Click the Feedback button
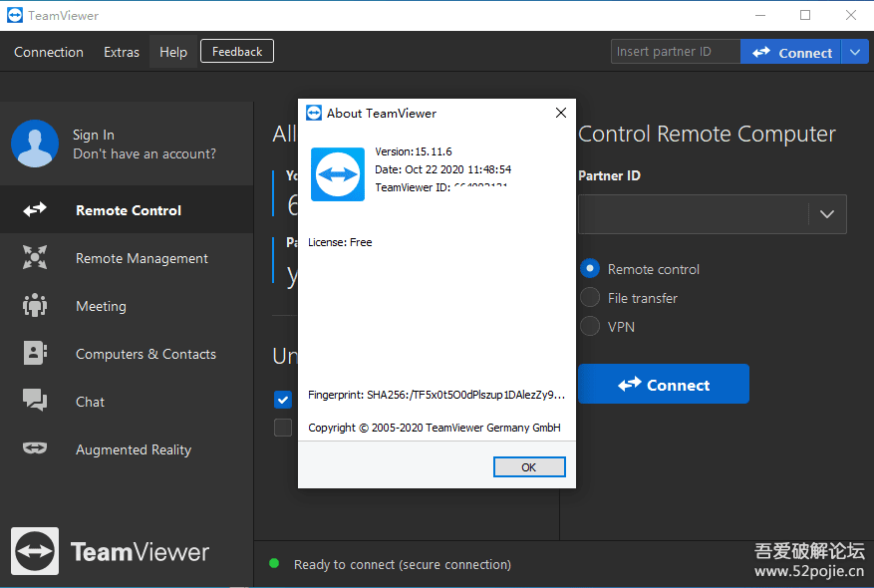Screen dimensions: 874x588 [x=237, y=52]
